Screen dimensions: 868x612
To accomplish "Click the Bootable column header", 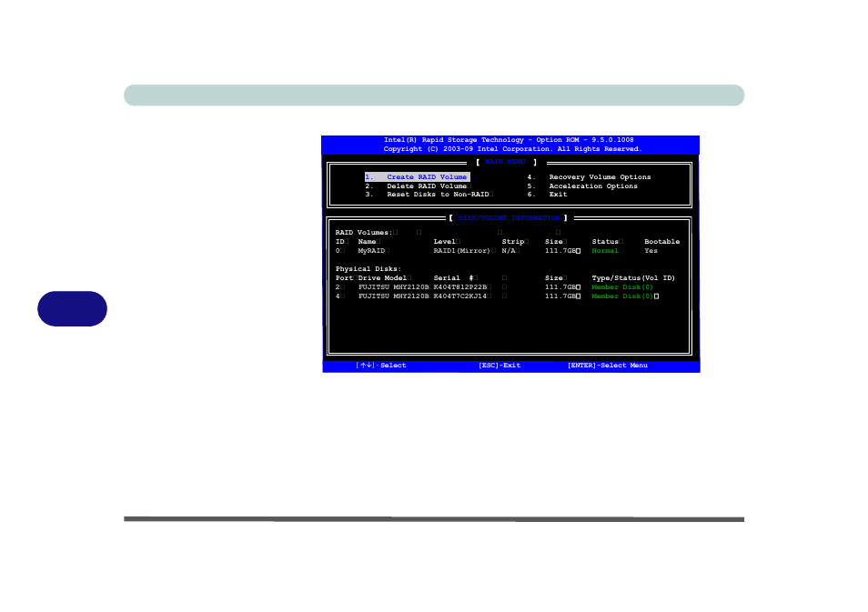I will pos(662,242).
